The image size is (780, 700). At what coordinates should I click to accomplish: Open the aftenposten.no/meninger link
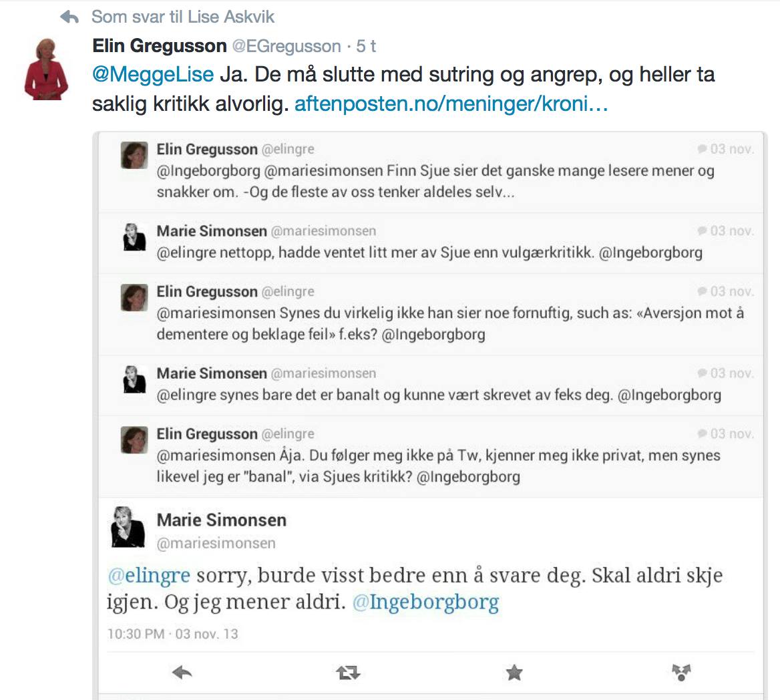(x=451, y=104)
